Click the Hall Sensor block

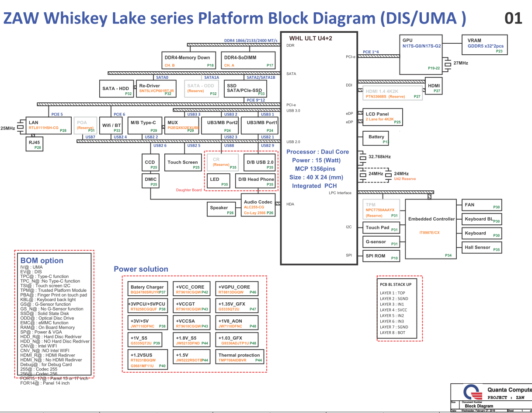482,248
